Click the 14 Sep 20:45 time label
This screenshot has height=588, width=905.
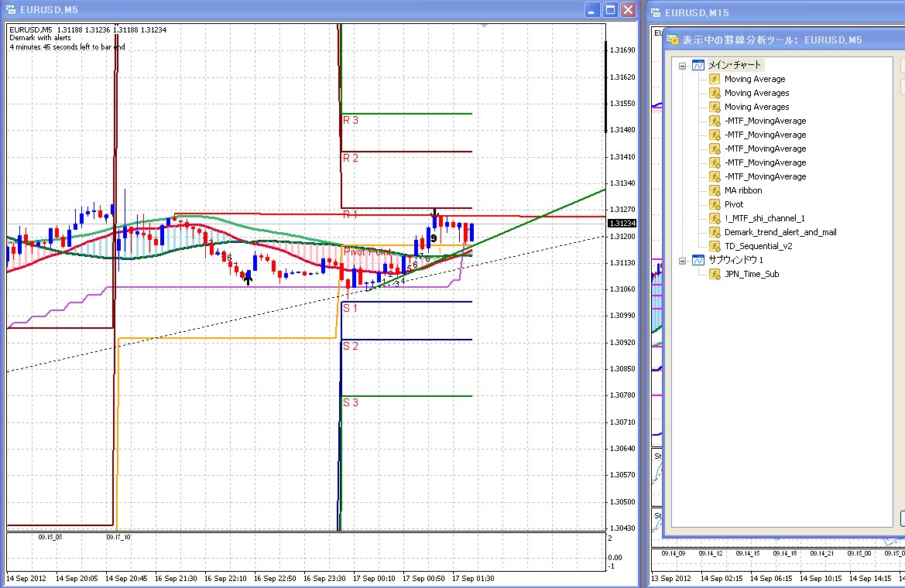tap(126, 578)
